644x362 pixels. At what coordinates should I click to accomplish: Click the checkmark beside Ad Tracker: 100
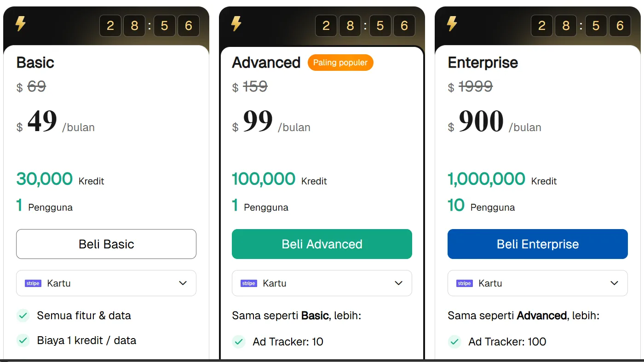(x=454, y=342)
